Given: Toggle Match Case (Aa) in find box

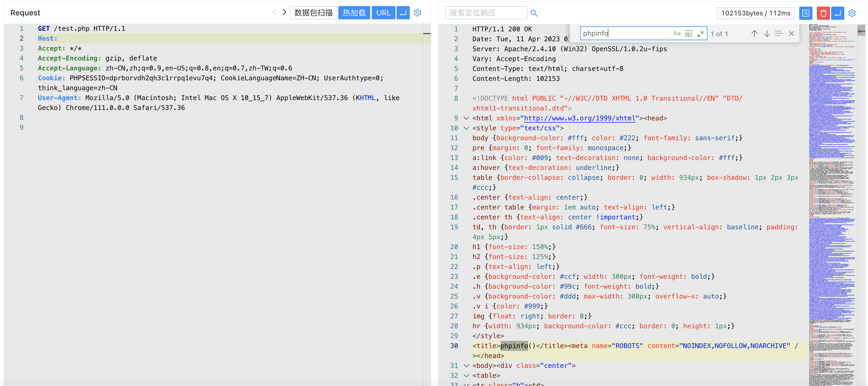Looking at the screenshot, I should (x=677, y=33).
